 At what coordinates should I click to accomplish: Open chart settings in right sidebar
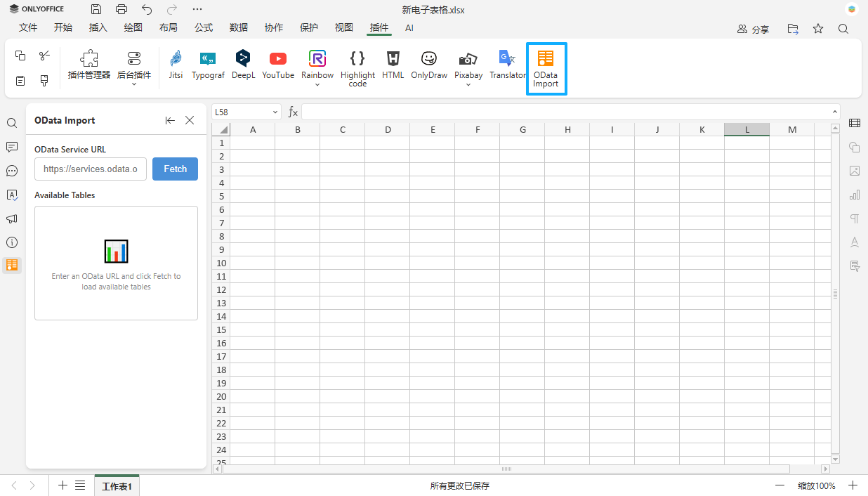[855, 195]
